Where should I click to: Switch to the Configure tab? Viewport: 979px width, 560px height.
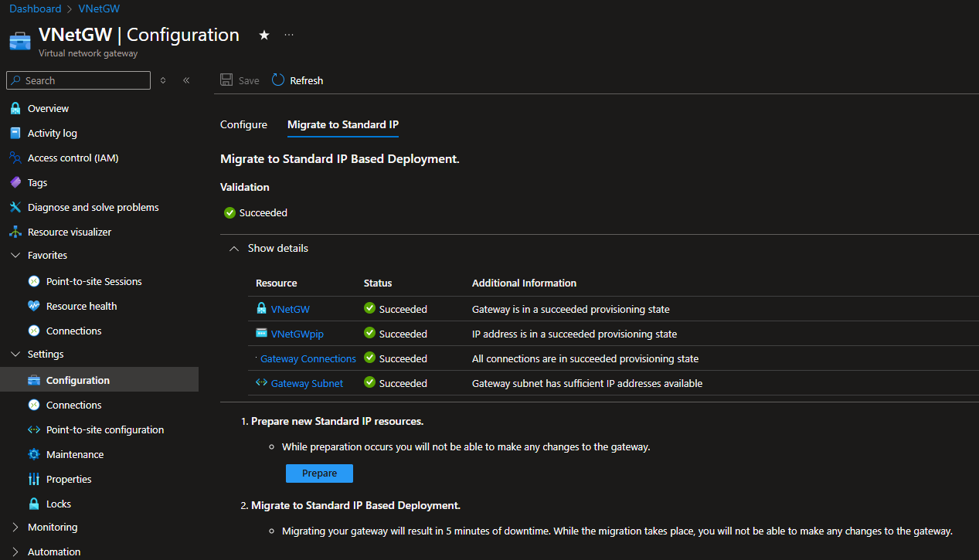pos(243,124)
